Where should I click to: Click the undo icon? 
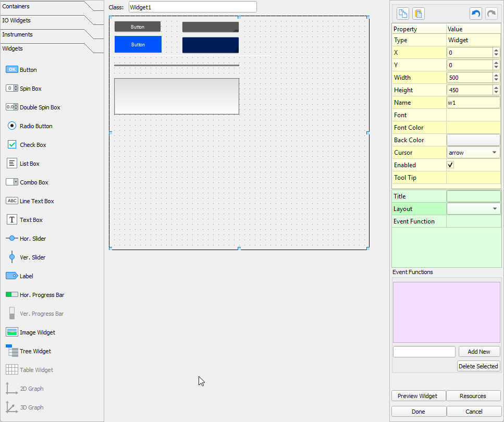[475, 13]
